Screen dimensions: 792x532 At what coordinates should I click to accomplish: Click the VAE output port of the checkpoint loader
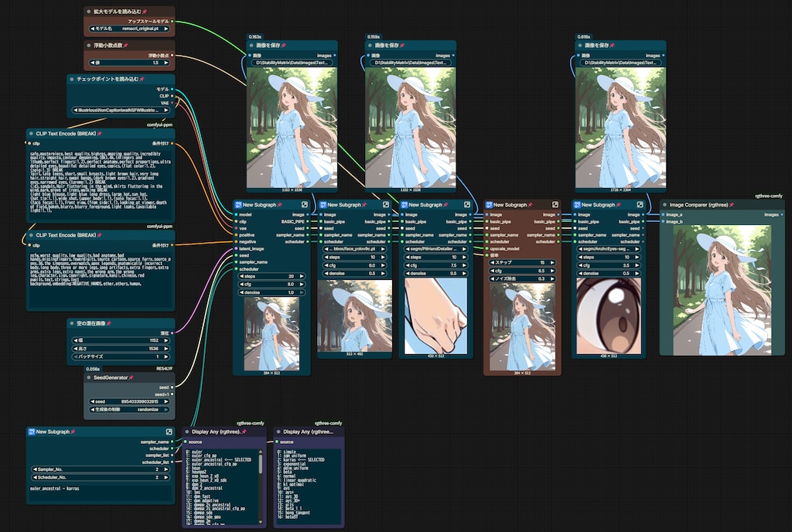click(172, 103)
